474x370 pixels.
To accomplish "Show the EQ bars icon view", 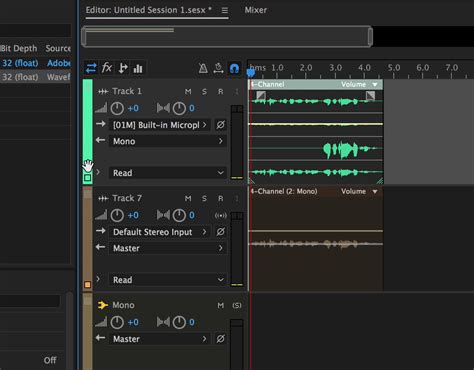I will [x=138, y=69].
